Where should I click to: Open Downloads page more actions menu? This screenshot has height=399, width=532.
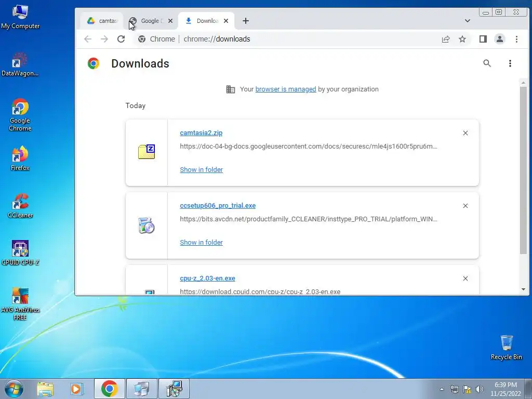[510, 63]
